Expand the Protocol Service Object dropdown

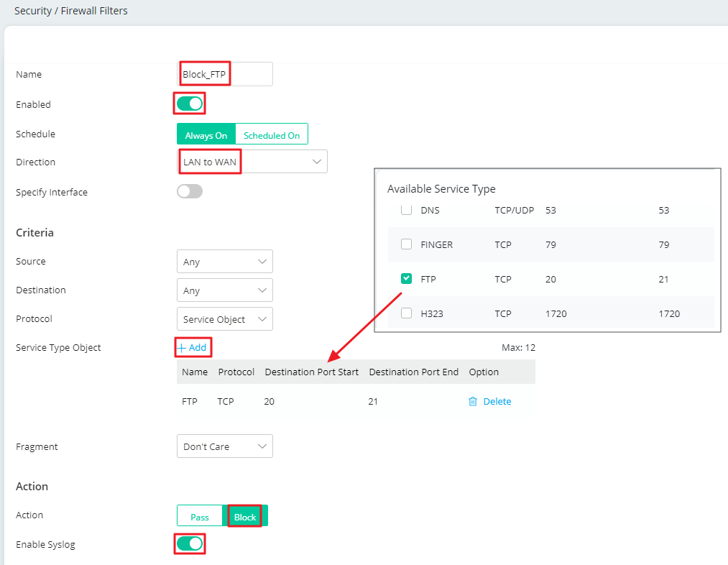point(224,319)
